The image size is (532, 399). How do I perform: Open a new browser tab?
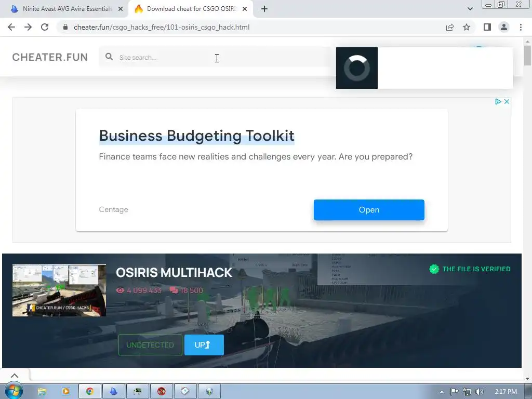tap(264, 9)
